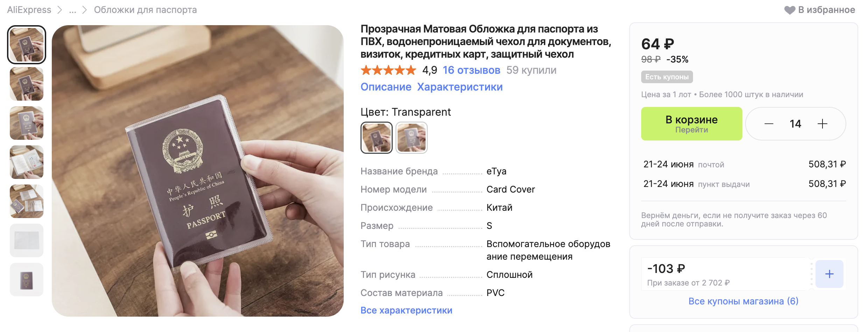Click the orange star rating
This screenshot has height=332, width=868.
pyautogui.click(x=388, y=70)
